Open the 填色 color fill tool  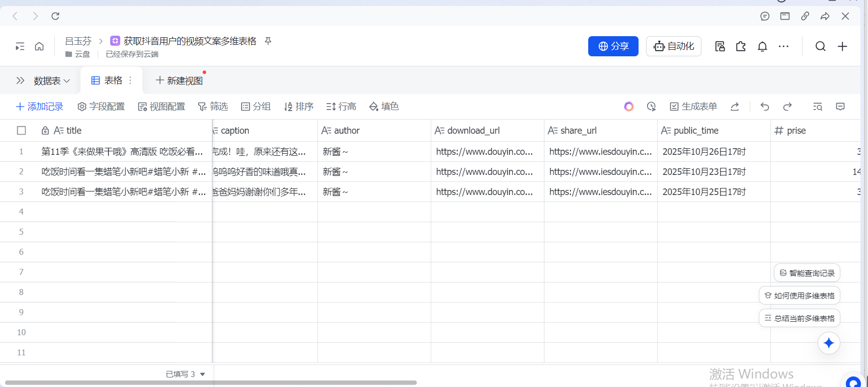point(384,107)
